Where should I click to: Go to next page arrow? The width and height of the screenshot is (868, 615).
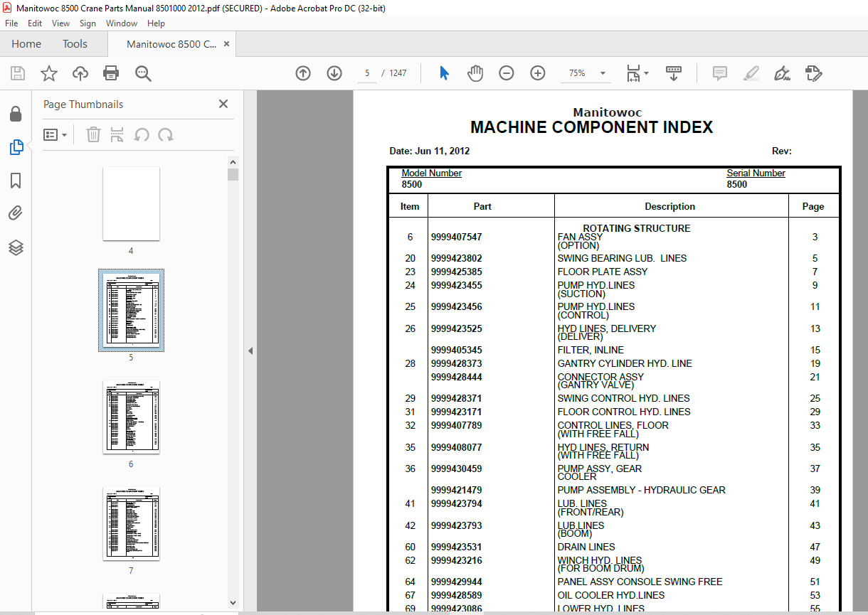(334, 73)
